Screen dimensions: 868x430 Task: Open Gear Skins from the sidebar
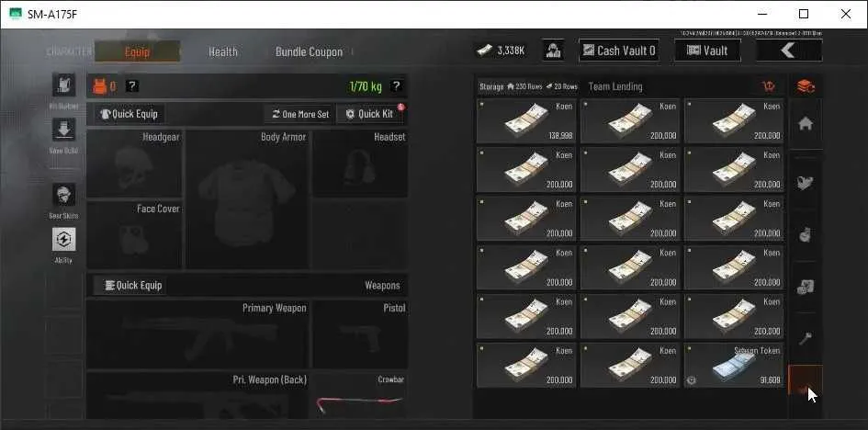point(63,195)
